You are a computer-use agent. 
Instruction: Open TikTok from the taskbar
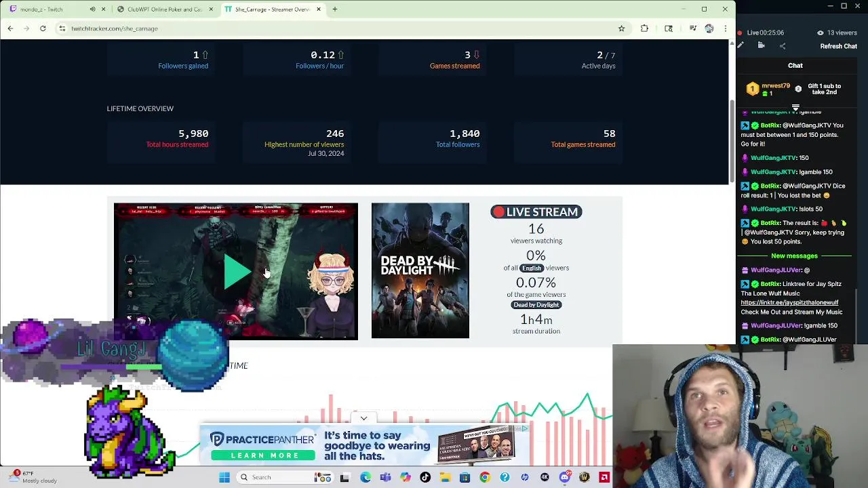(x=425, y=477)
